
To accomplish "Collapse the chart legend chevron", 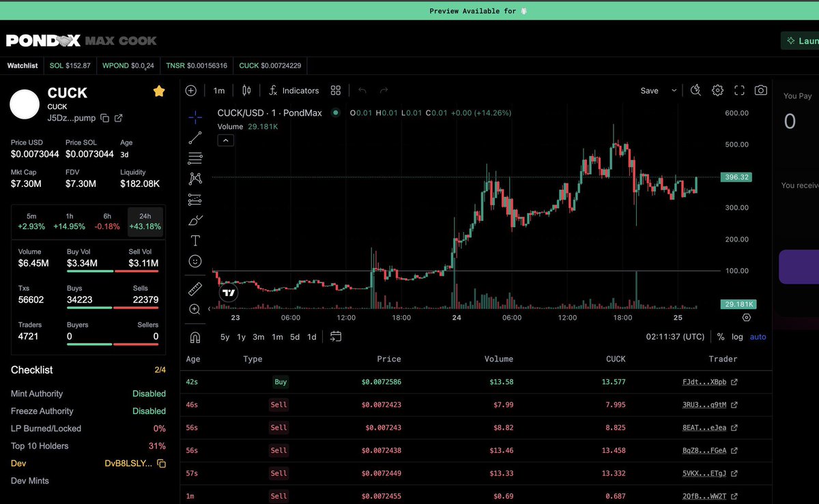I will pyautogui.click(x=226, y=140).
